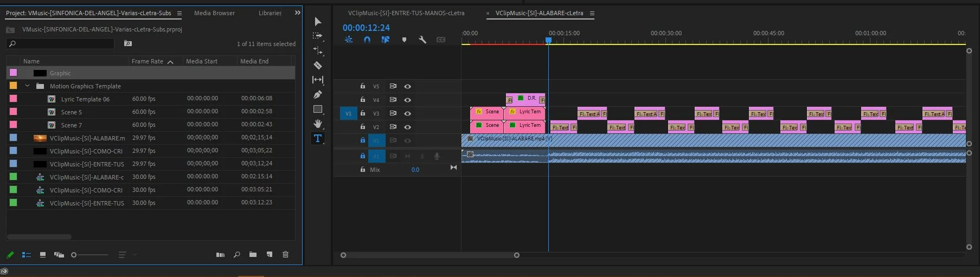Open timeline display settings wrench
Viewport: 980px width, 277px height.
pos(422,40)
